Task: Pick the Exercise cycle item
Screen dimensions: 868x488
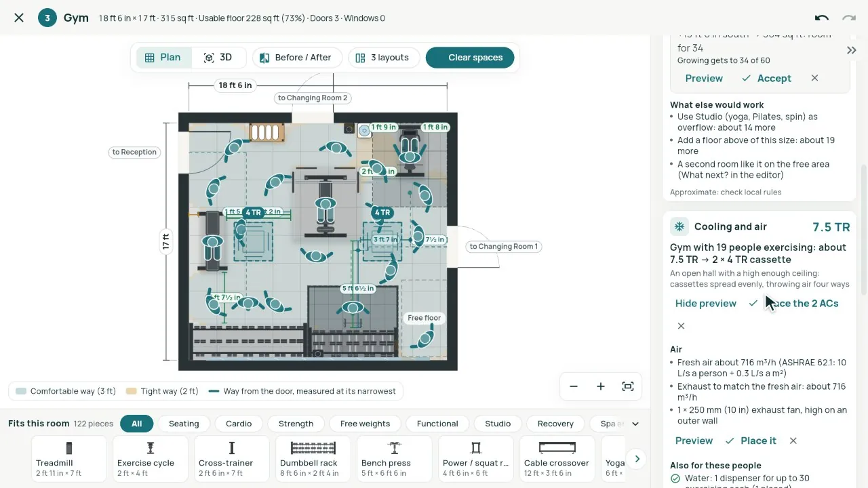Action: (x=151, y=458)
